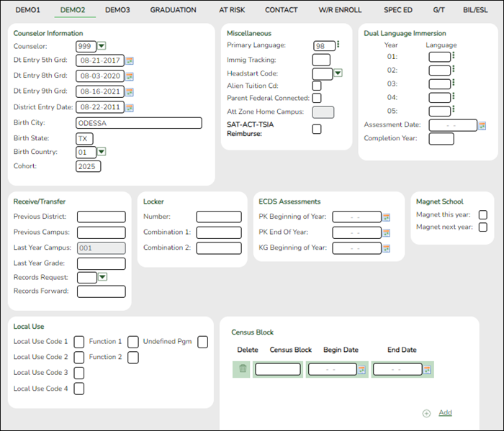Screen dimensions: 504x431
Task: Click the Birth City field showing ODESSA
Action: 139,123
